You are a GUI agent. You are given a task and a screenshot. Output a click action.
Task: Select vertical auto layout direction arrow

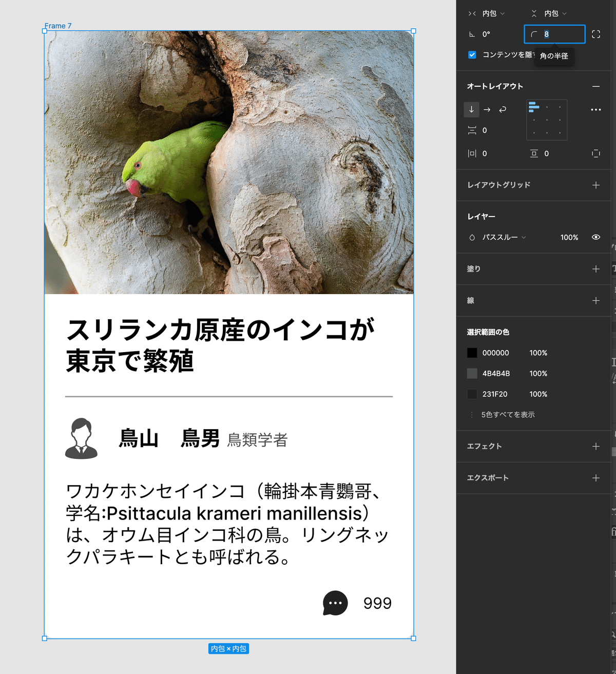[x=471, y=109]
